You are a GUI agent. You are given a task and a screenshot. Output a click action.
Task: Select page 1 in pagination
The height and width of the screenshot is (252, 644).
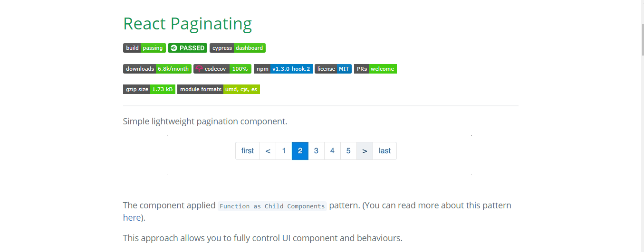284,151
